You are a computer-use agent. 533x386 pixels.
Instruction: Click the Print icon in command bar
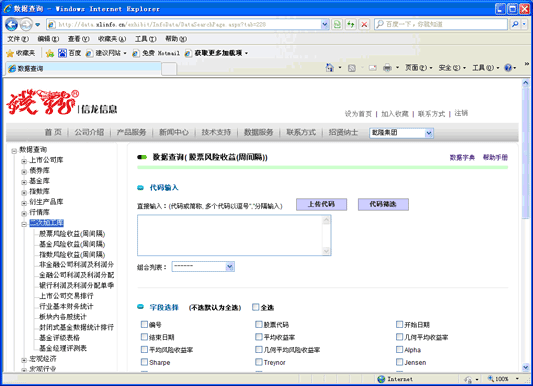click(387, 68)
